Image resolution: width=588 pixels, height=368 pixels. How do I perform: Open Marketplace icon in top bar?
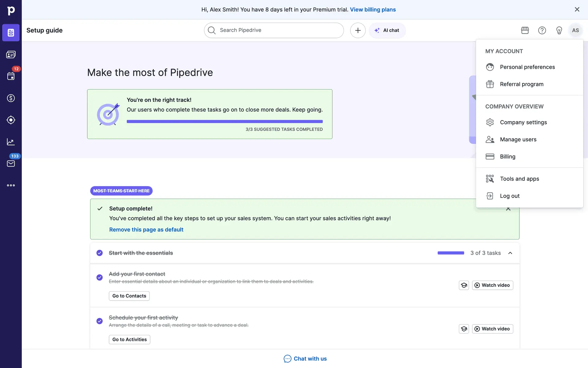(525, 30)
